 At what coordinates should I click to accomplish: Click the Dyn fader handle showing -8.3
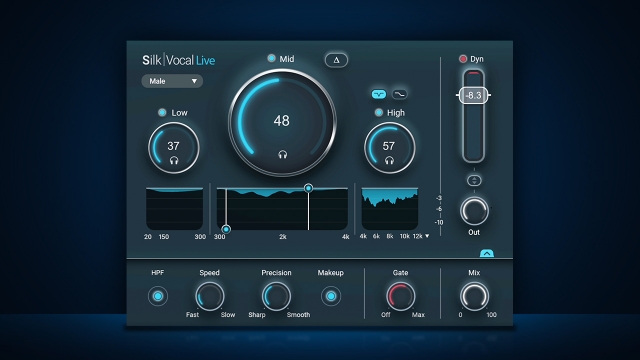coord(473,96)
